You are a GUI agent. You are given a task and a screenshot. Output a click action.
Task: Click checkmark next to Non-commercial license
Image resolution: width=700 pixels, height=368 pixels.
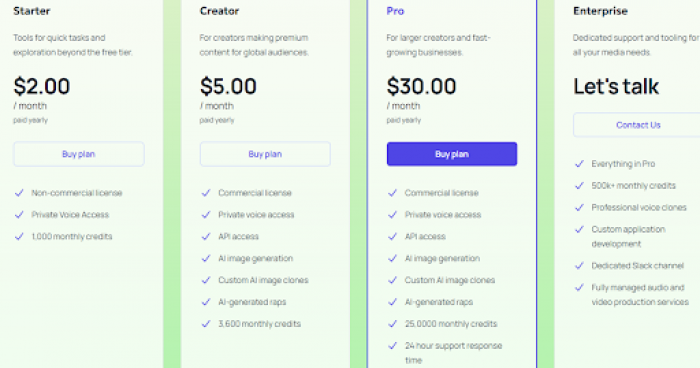(19, 193)
